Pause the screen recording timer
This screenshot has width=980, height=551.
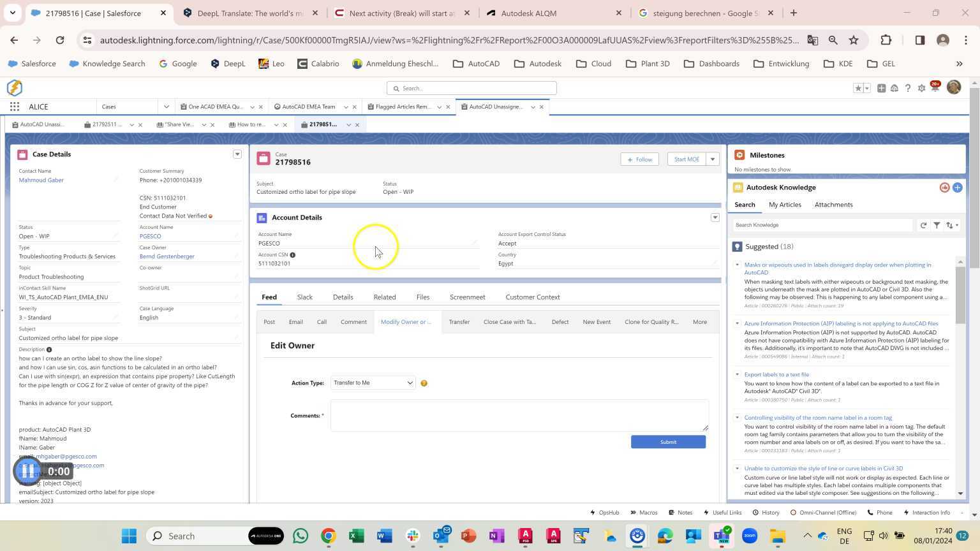(28, 471)
